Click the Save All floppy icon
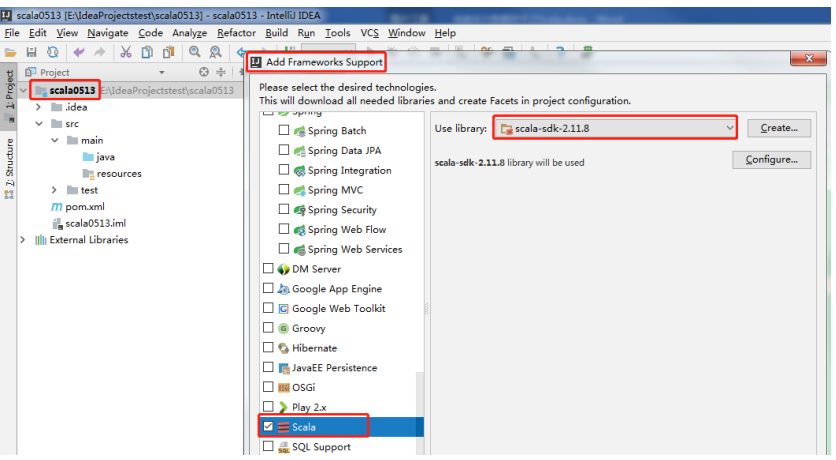Viewport: 836px width, 460px height. [x=31, y=52]
